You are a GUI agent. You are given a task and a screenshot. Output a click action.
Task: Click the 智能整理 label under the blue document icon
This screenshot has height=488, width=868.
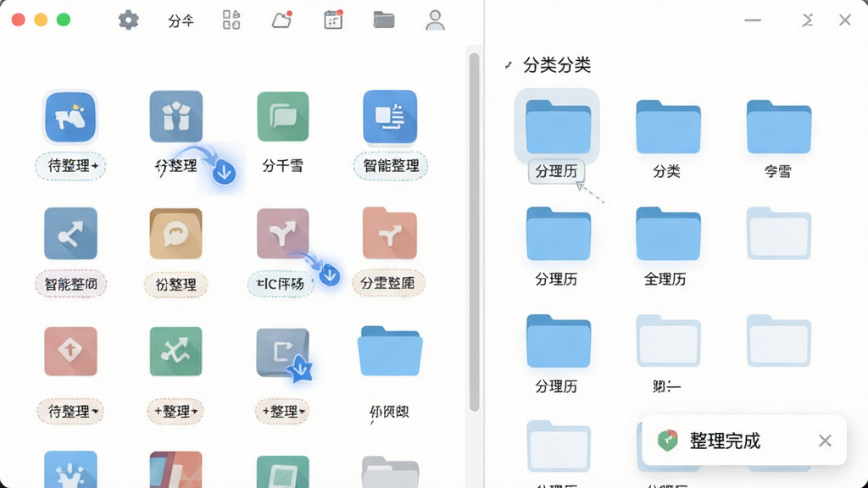coord(390,166)
